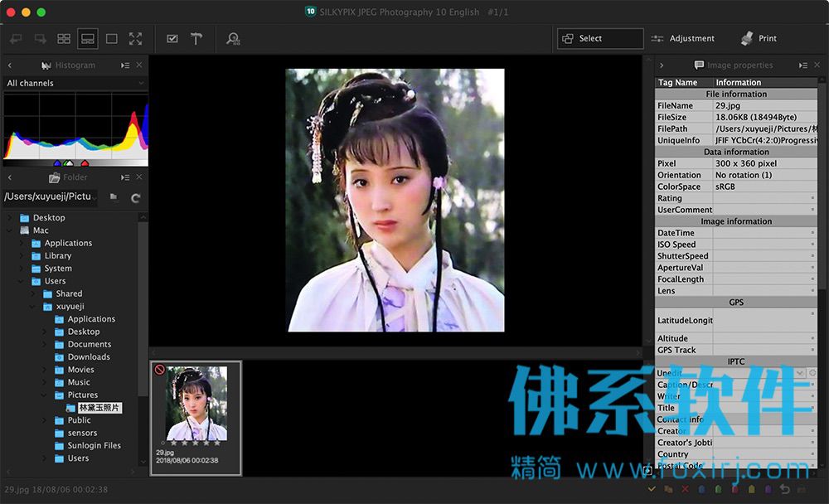Refresh the folder path with reload icon
Image resolution: width=829 pixels, height=504 pixels.
pyautogui.click(x=135, y=198)
